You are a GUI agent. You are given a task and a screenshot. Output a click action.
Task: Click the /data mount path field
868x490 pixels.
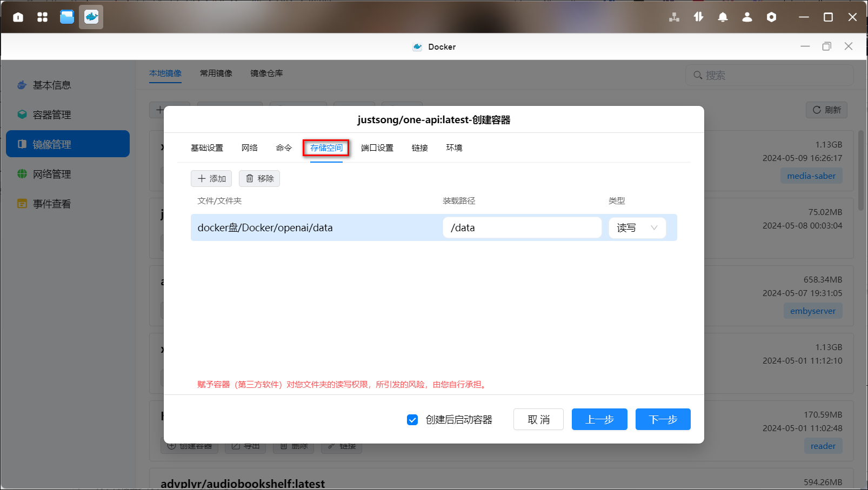point(522,228)
